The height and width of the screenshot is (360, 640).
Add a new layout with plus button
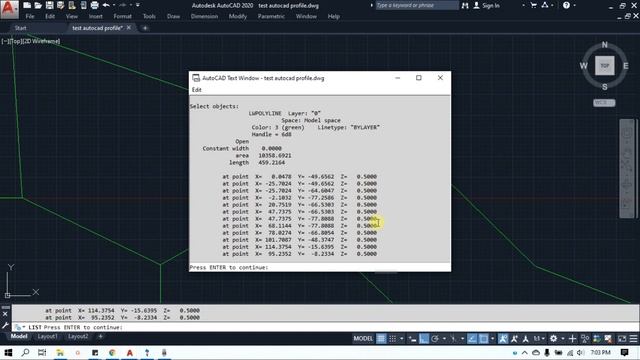tap(100, 337)
